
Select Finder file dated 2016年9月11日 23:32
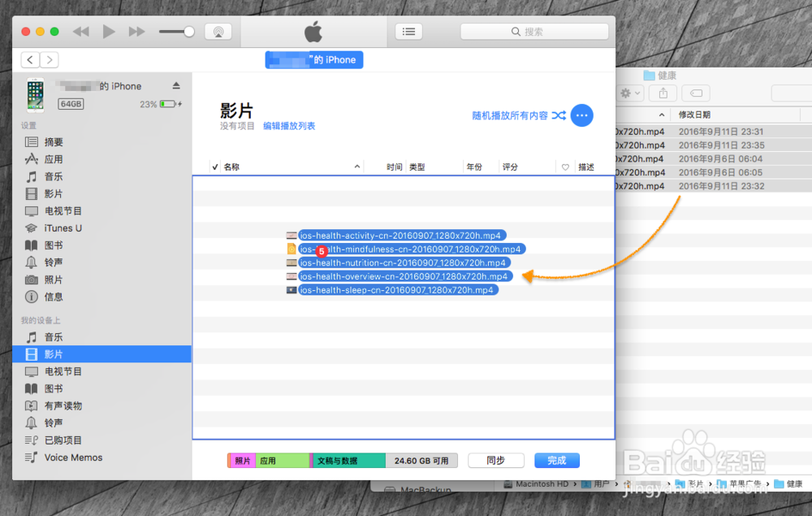tap(714, 186)
